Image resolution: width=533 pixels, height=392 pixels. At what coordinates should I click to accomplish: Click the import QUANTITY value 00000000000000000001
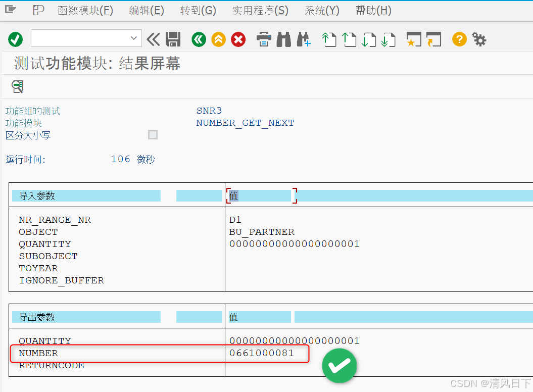[x=295, y=244]
